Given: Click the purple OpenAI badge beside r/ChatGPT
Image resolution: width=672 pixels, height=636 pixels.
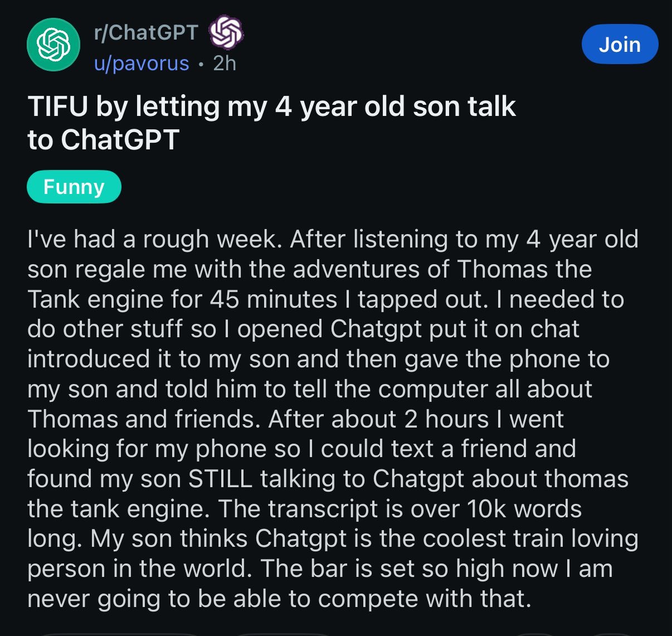Looking at the screenshot, I should click(x=225, y=32).
